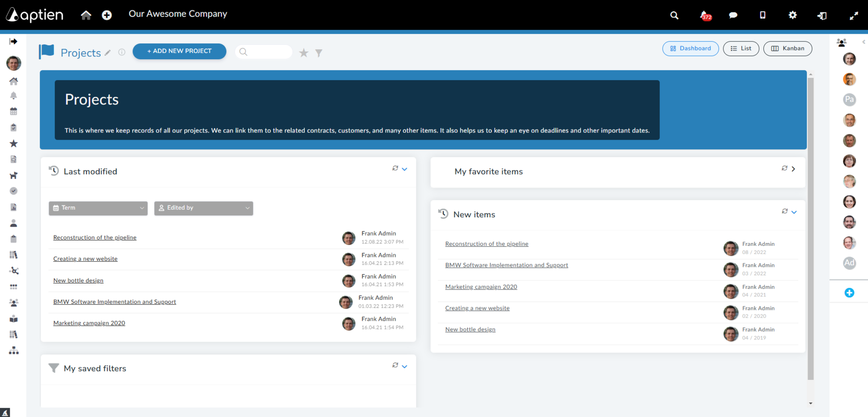Screen dimensions: 868x417
Task: Click scrollbar down arrow
Action: 811,404
